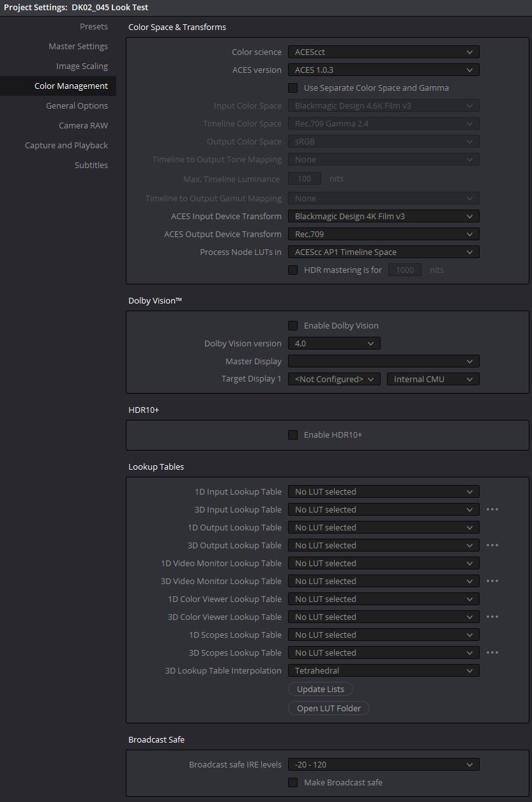Image resolution: width=532 pixels, height=802 pixels.
Task: Click the HDR mastering nits field
Action: 405,270
